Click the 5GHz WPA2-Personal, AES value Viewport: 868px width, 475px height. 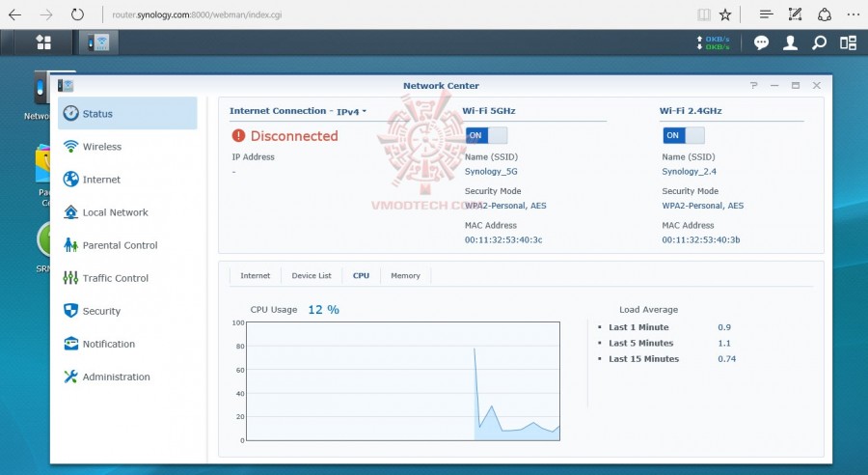coord(504,206)
